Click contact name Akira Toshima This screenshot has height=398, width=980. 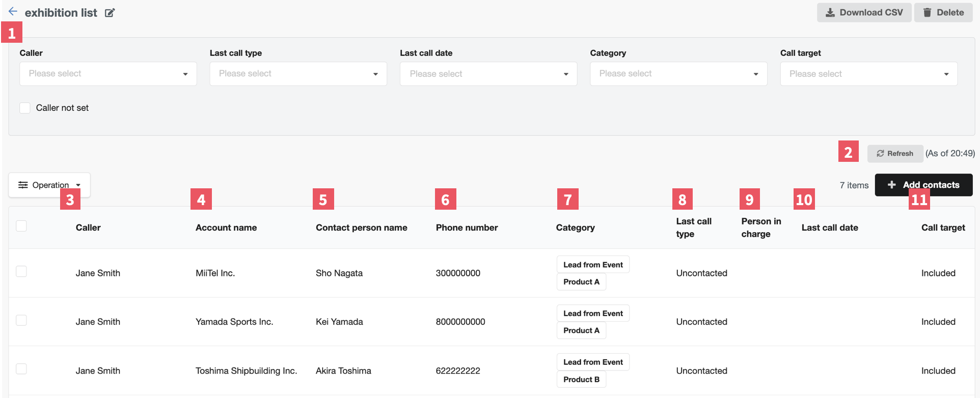pos(343,371)
